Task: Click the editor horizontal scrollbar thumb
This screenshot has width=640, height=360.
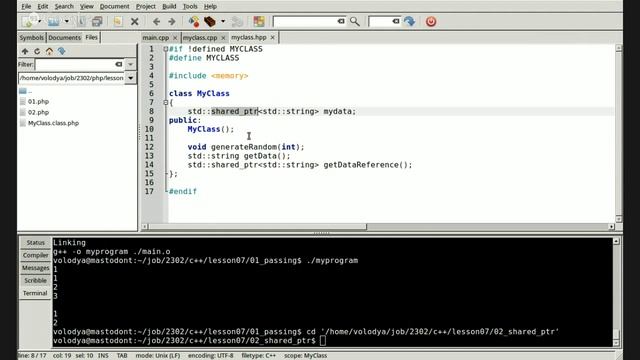Action: point(258,227)
